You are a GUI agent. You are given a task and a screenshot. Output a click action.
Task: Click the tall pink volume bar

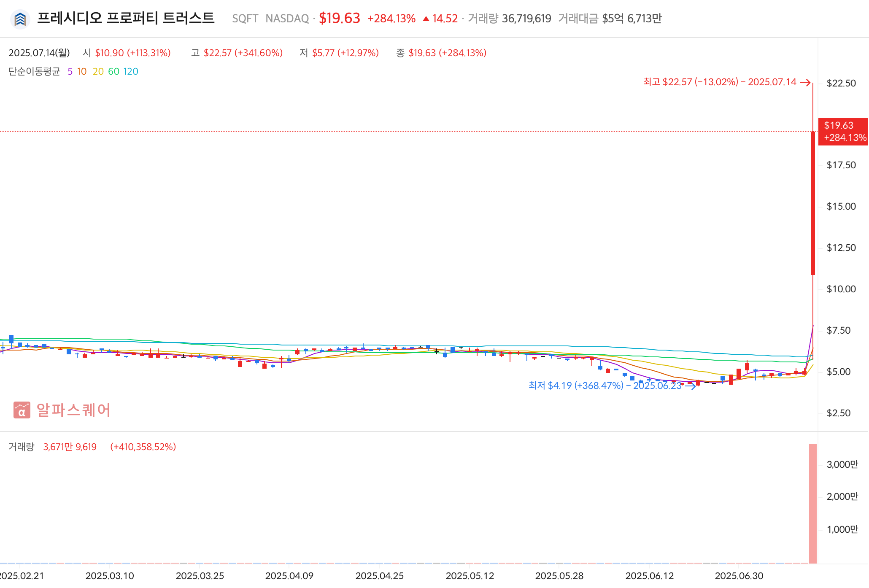point(813,503)
